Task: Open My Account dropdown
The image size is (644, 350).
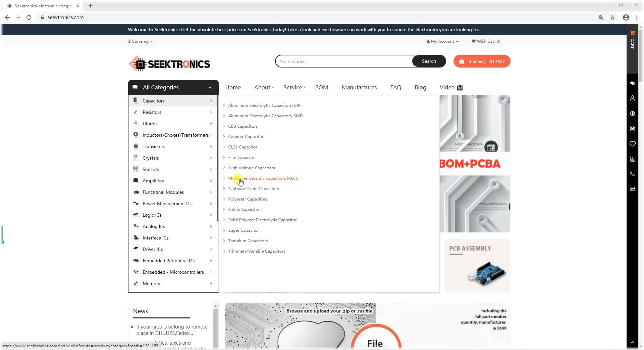Action: click(442, 41)
